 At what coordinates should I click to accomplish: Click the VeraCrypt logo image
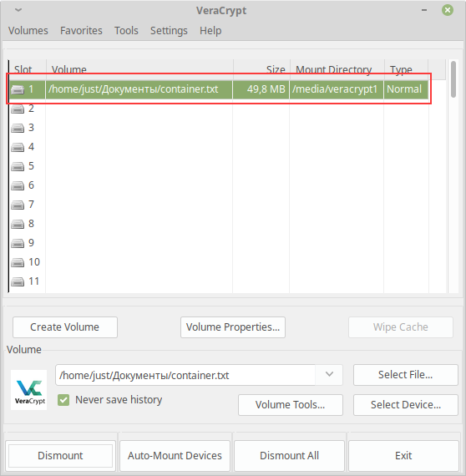click(x=29, y=390)
